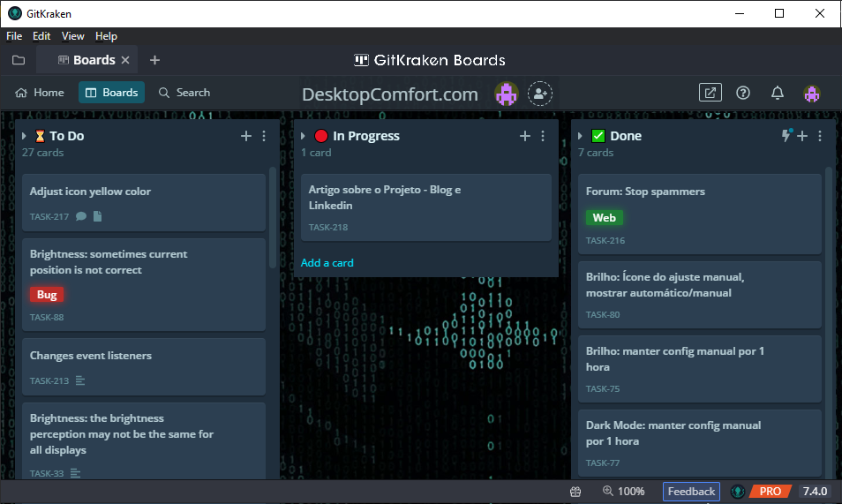Invite a member with the add-user icon
This screenshot has width=842, height=504.
tap(539, 94)
